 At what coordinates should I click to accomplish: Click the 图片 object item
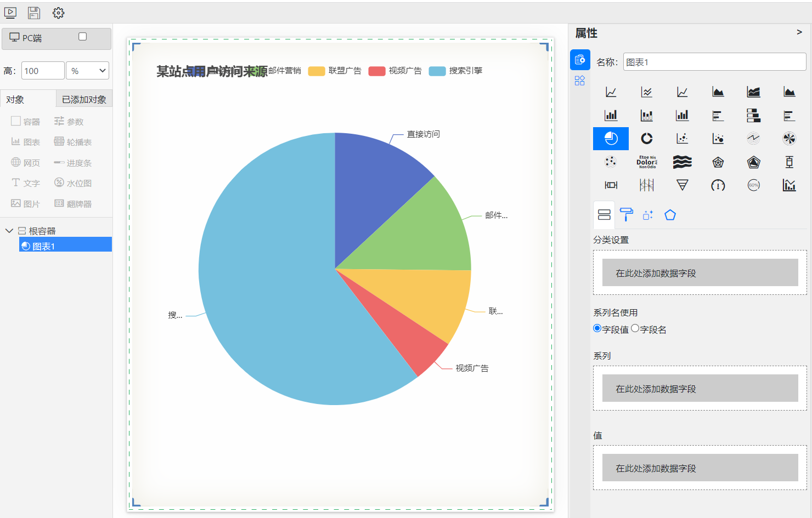(x=26, y=204)
